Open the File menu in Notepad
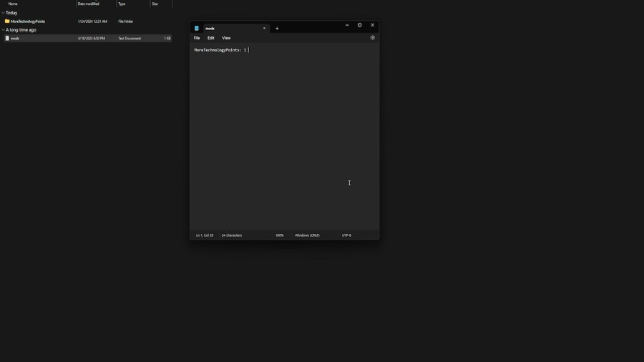The image size is (644, 362). (x=197, y=38)
